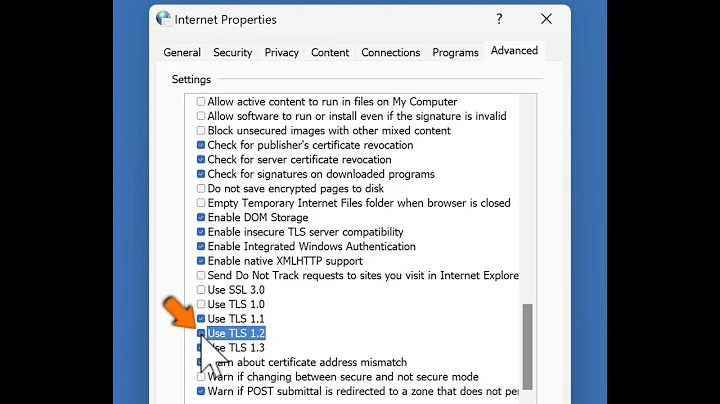Disable Enable insecure TLS server compatibility
Image resolution: width=720 pixels, height=404 pixels.
(x=201, y=232)
